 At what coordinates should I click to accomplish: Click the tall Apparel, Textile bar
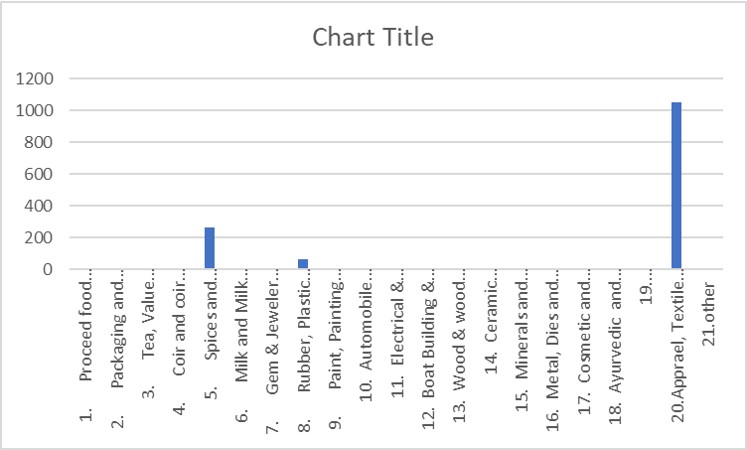pyautogui.click(x=676, y=185)
